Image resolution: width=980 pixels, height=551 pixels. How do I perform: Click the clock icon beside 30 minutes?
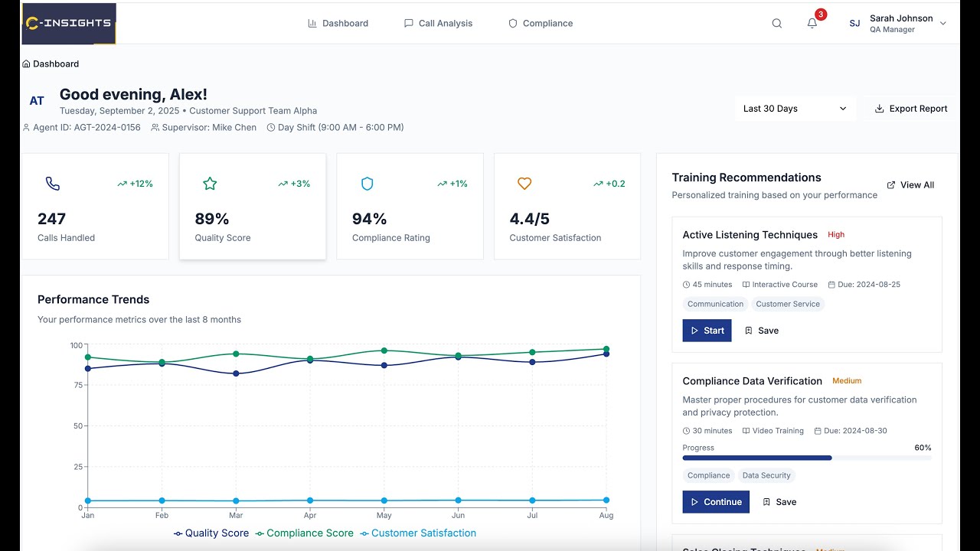(686, 431)
